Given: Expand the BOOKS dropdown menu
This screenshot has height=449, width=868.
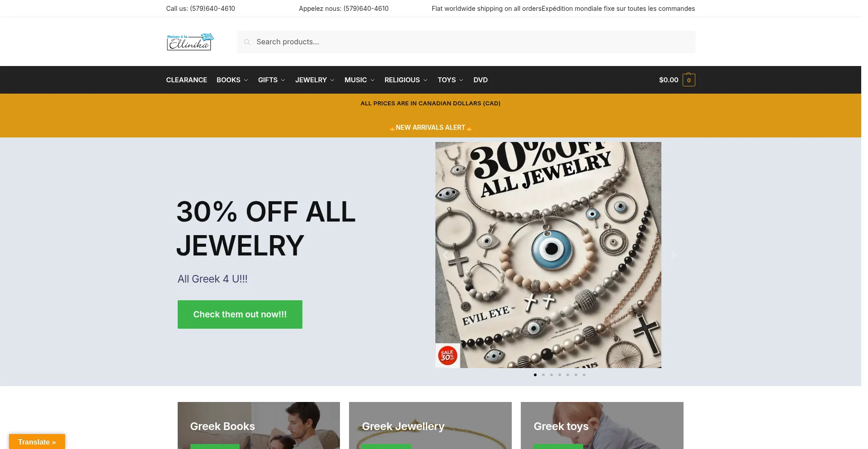Looking at the screenshot, I should tap(232, 80).
